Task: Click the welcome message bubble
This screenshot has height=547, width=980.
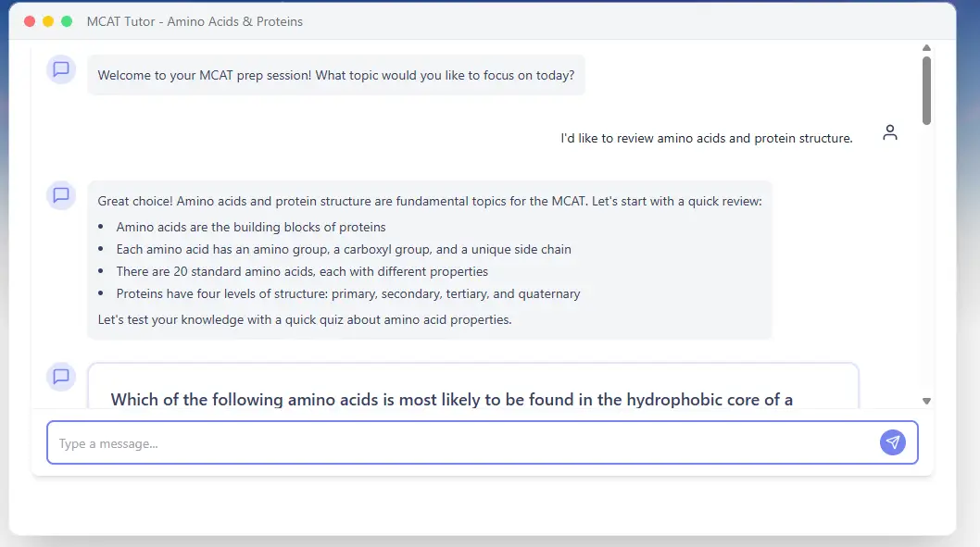Action: (x=335, y=75)
